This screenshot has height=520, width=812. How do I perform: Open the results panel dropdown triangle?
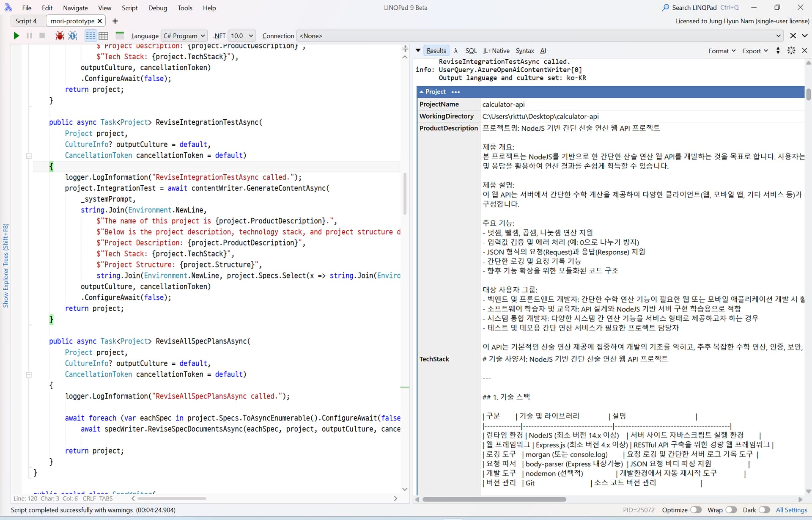click(x=418, y=50)
